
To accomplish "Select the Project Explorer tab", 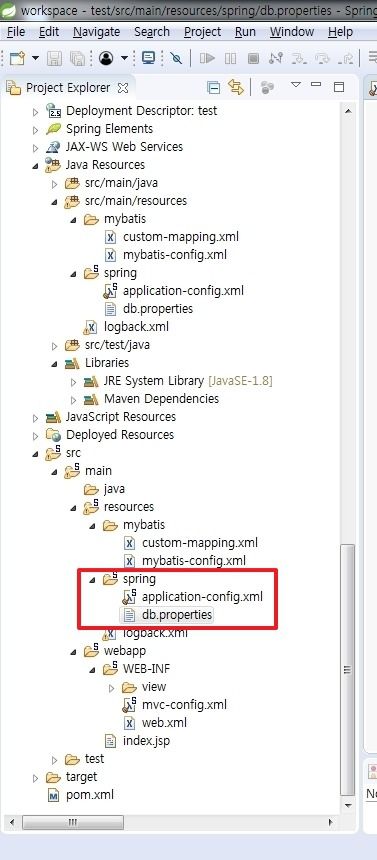I will pyautogui.click(x=67, y=88).
